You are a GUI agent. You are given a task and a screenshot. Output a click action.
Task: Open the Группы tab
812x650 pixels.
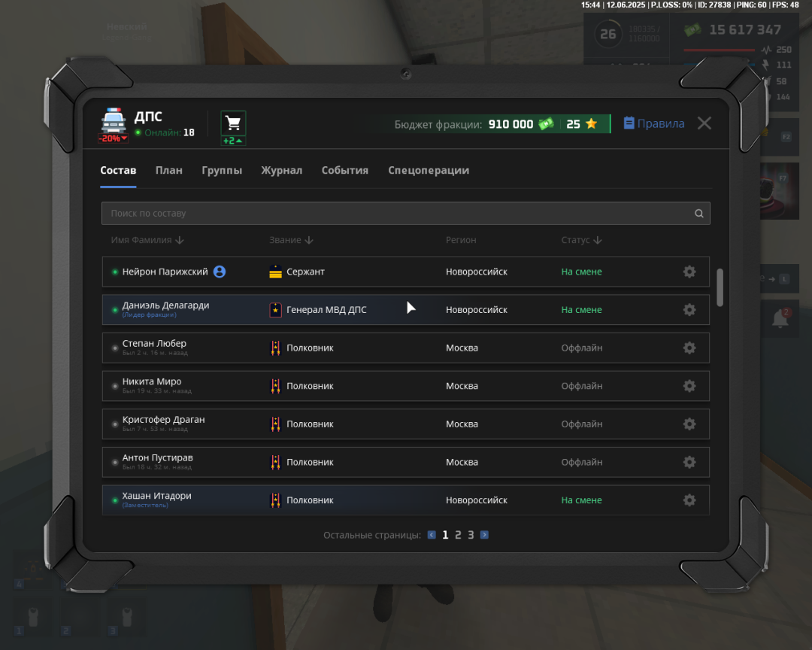click(x=222, y=171)
